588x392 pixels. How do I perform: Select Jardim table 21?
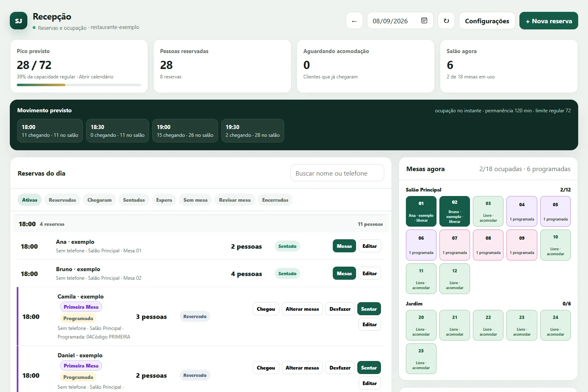coord(454,325)
